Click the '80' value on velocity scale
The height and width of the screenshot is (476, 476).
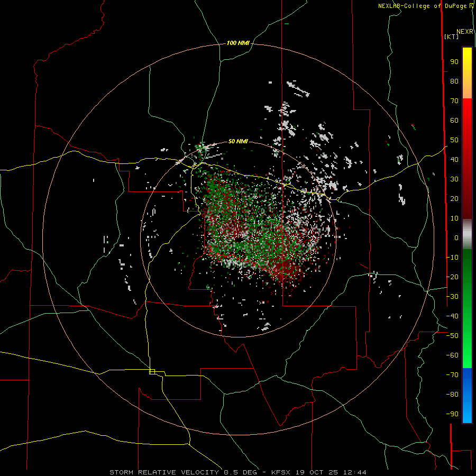click(x=454, y=81)
